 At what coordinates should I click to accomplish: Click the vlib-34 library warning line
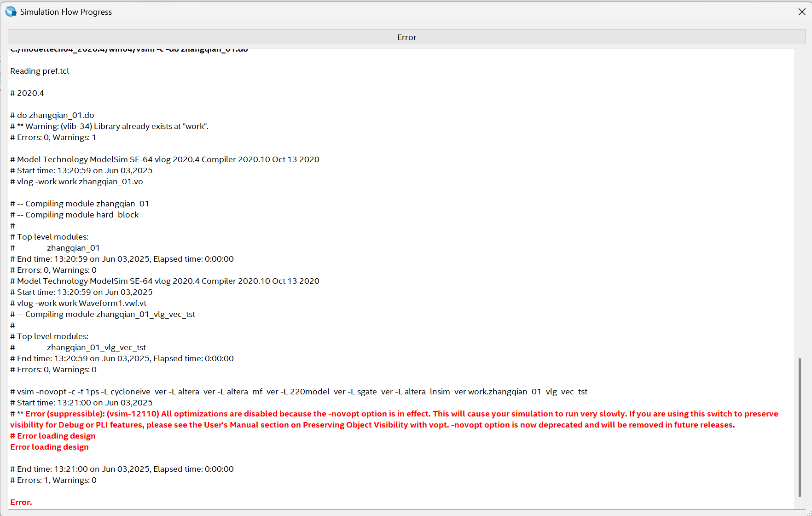click(x=110, y=126)
